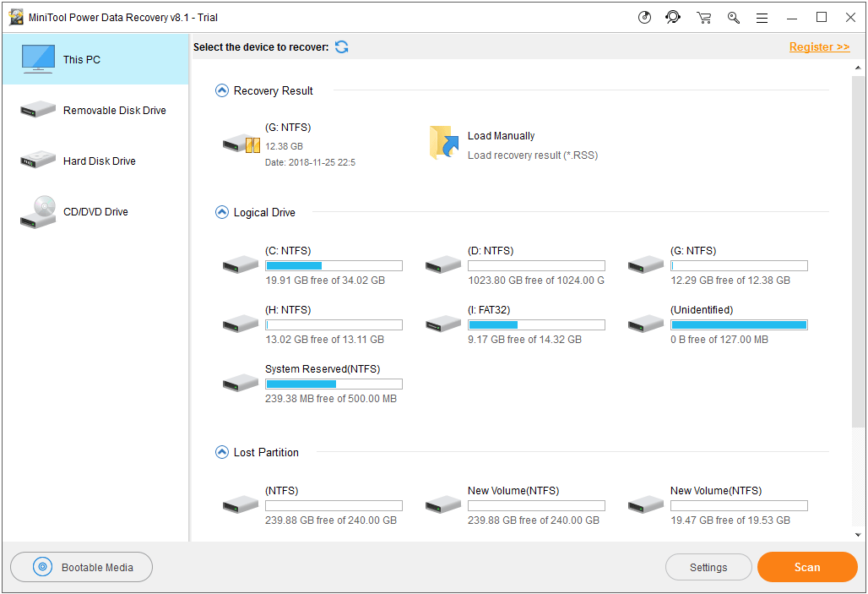Select the This PC tab

[x=95, y=59]
